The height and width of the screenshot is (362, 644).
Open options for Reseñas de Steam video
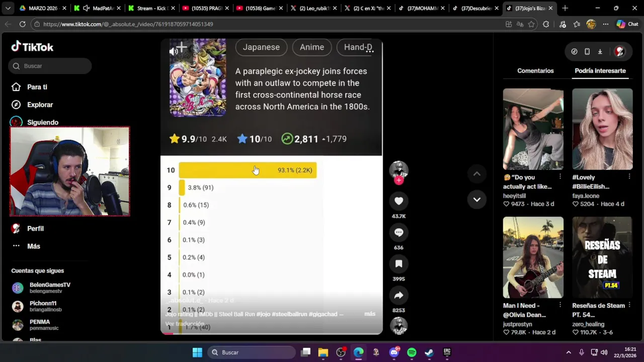(629, 305)
